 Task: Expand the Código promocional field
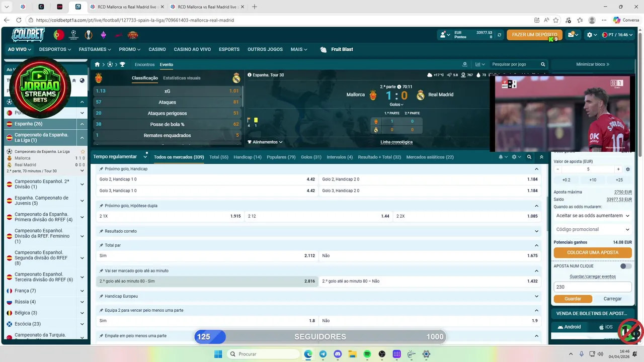tap(593, 229)
